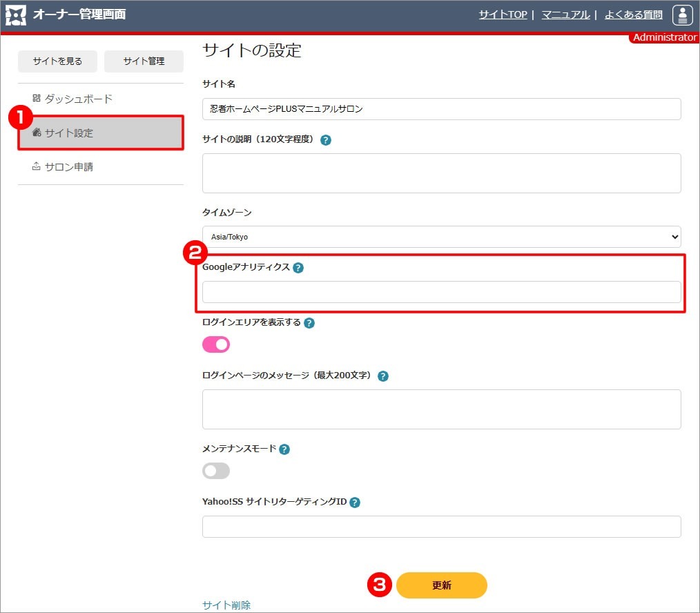Open help for ログインページのメッセージ

[383, 376]
